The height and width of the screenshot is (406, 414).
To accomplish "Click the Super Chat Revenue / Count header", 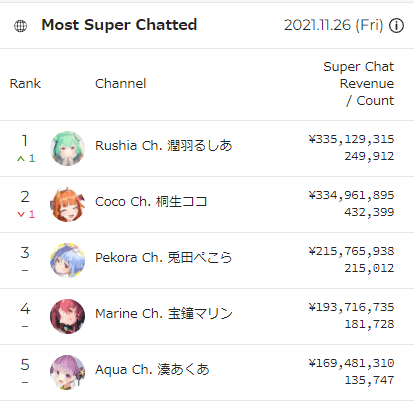I will tap(359, 84).
